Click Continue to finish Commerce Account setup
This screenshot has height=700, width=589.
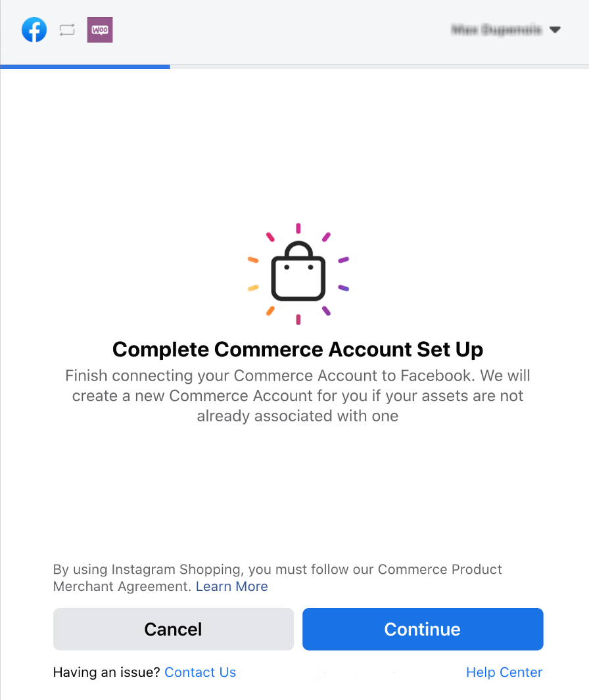coord(423,629)
